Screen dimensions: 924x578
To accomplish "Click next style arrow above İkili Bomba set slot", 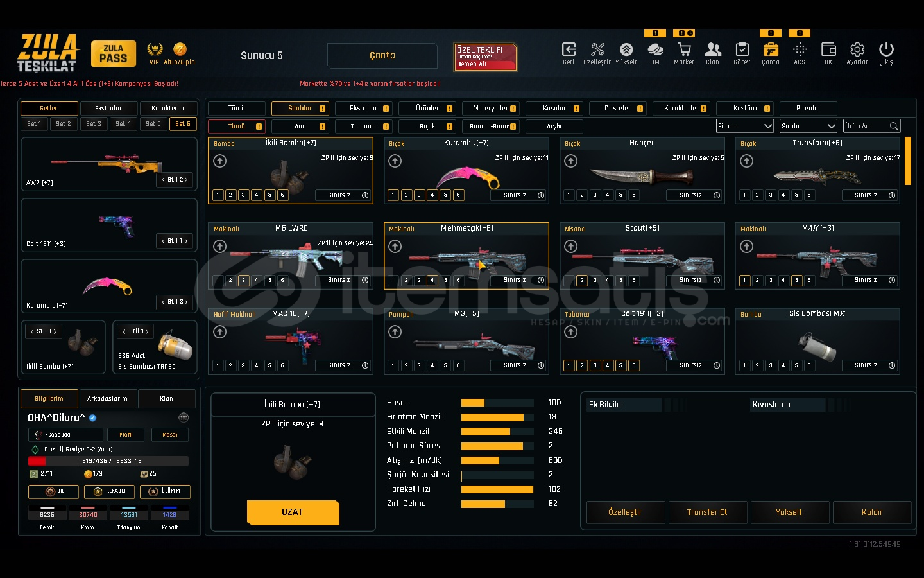I will (x=55, y=331).
